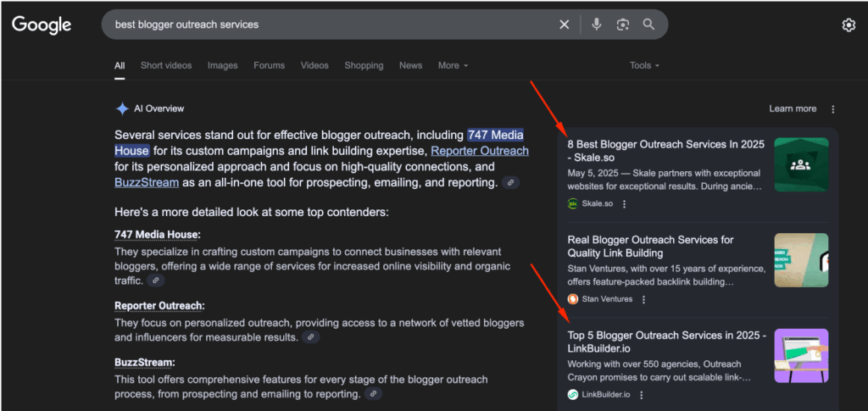Click AI Overview label text
Viewport: 868px width, 411px height.
pos(159,108)
